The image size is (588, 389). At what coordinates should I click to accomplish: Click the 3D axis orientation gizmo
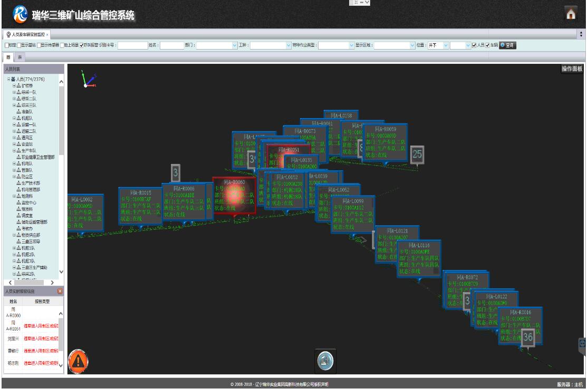click(88, 79)
